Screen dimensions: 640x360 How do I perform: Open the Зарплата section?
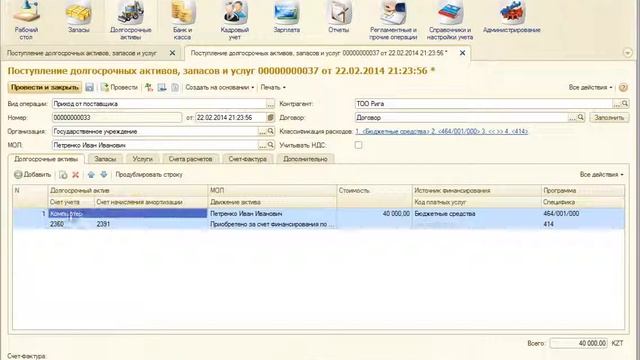[286, 18]
